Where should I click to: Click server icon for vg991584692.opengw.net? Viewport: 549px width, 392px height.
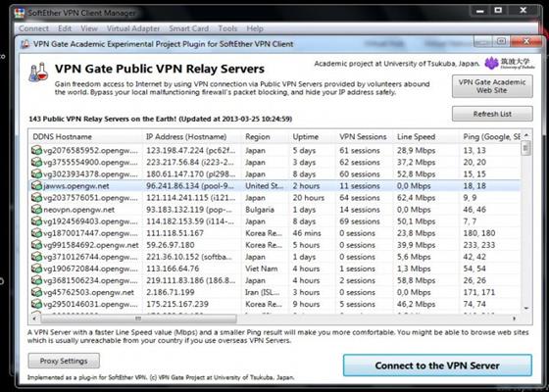(x=36, y=245)
